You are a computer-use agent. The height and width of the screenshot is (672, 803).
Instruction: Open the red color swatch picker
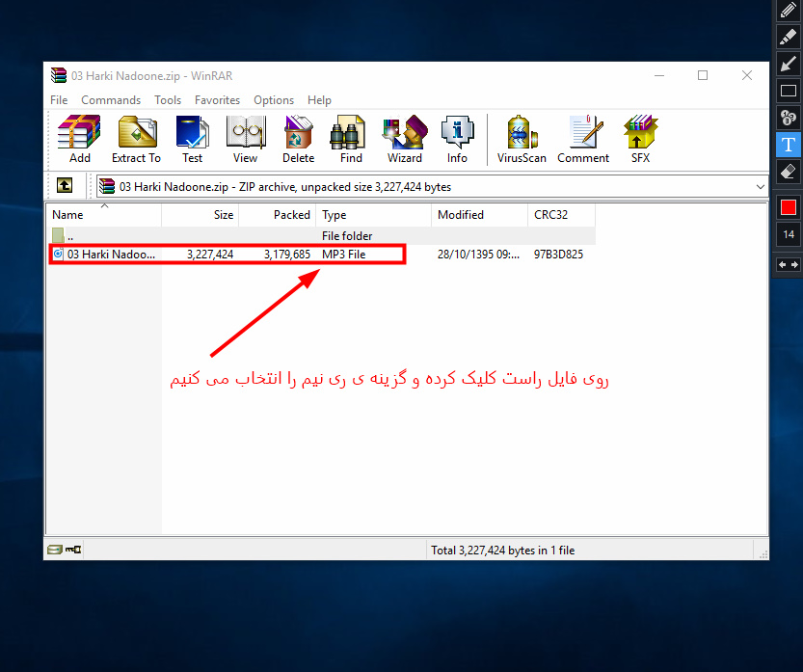(x=789, y=207)
